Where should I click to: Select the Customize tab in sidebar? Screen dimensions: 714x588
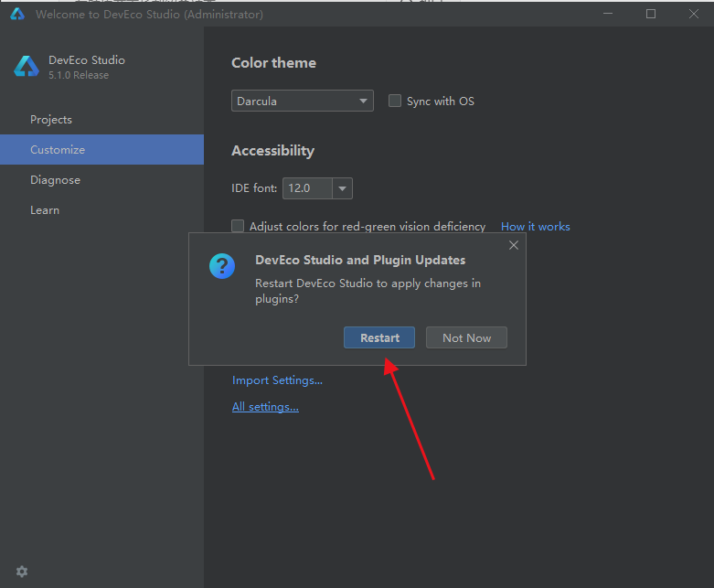pyautogui.click(x=58, y=150)
